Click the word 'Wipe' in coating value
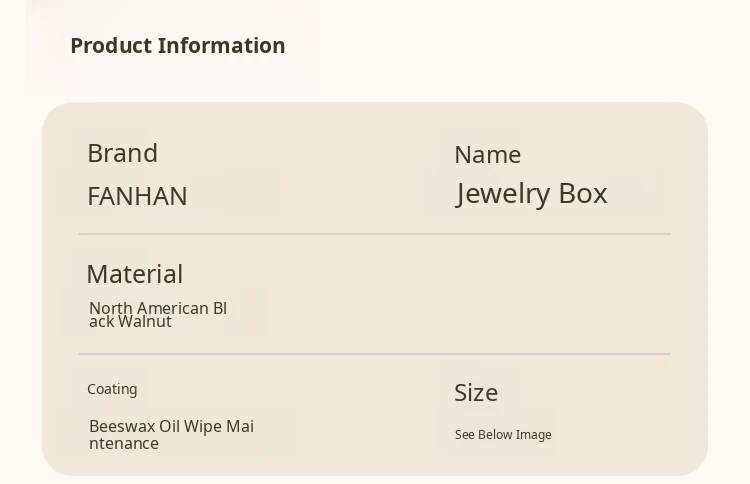750x484 pixels. point(203,426)
